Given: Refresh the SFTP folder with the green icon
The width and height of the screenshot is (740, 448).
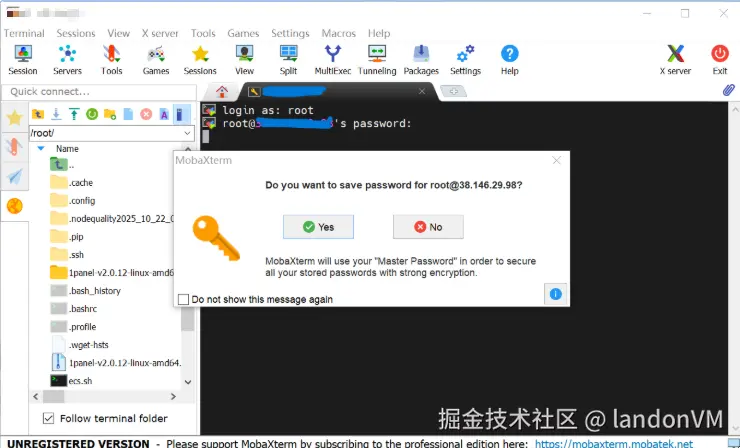Looking at the screenshot, I should [x=92, y=114].
